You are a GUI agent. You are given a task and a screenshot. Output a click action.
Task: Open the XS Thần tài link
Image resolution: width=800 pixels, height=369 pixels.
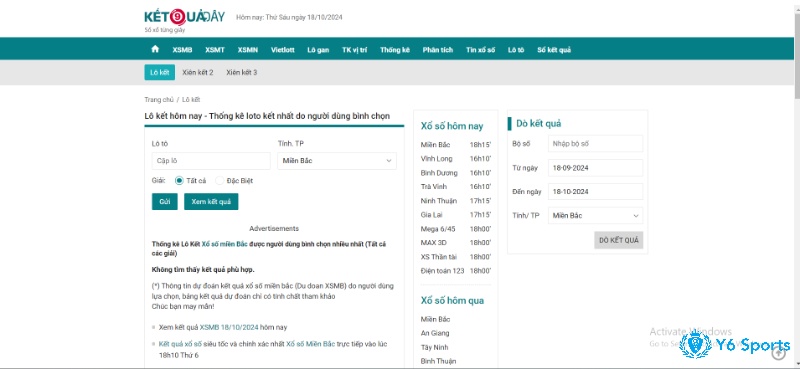click(439, 257)
